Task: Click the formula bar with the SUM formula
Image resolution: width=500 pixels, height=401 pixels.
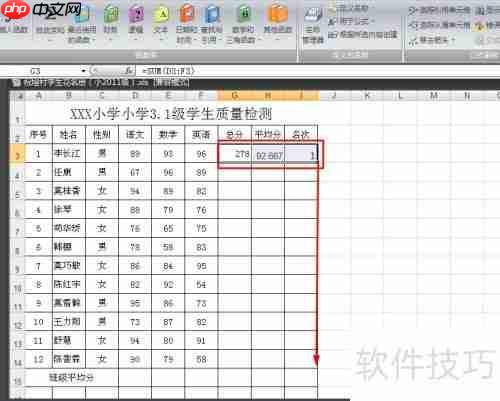Action: [318, 71]
